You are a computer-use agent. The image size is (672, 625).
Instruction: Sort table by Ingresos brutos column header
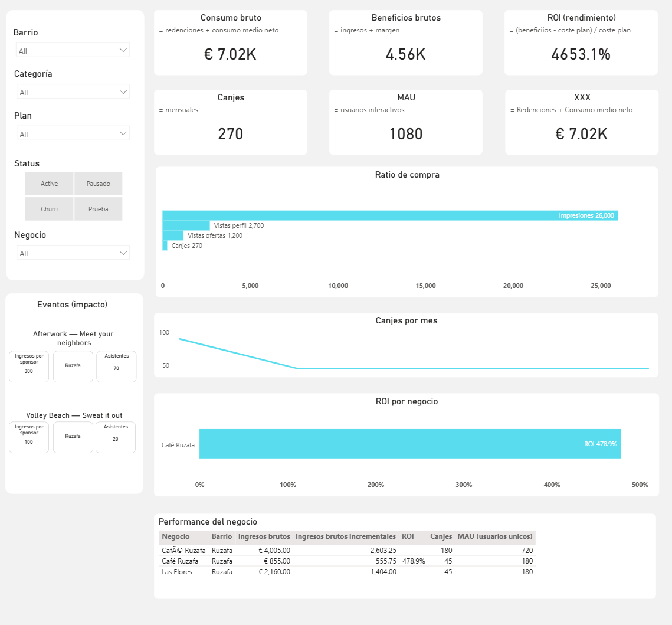point(264,536)
